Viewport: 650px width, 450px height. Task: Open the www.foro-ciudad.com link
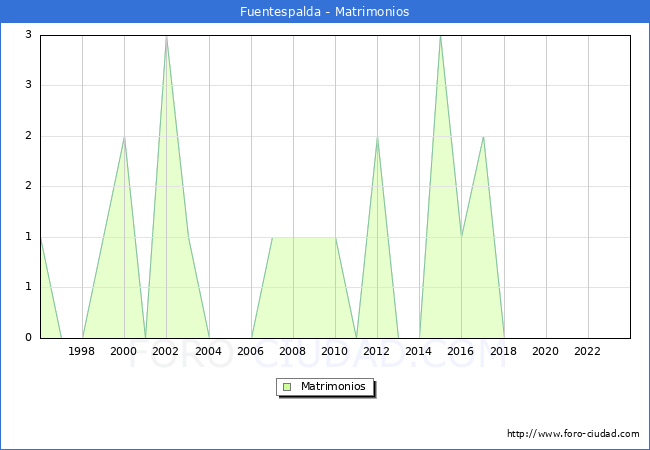click(573, 433)
